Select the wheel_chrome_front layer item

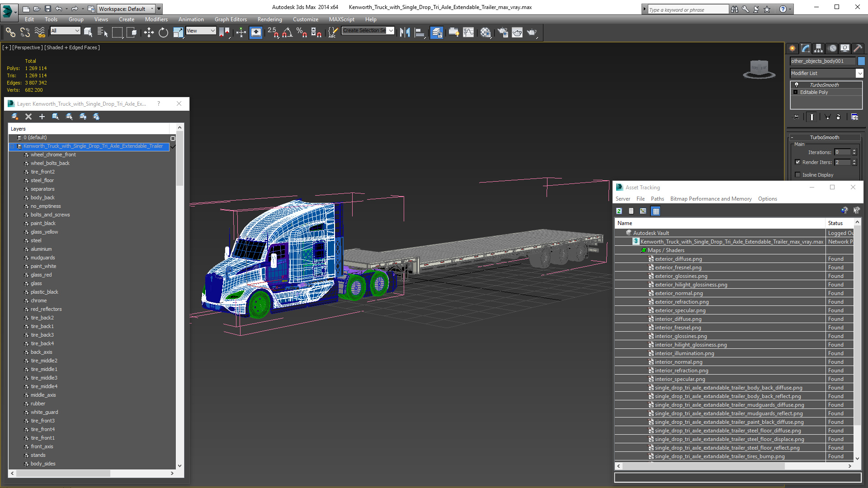click(53, 155)
